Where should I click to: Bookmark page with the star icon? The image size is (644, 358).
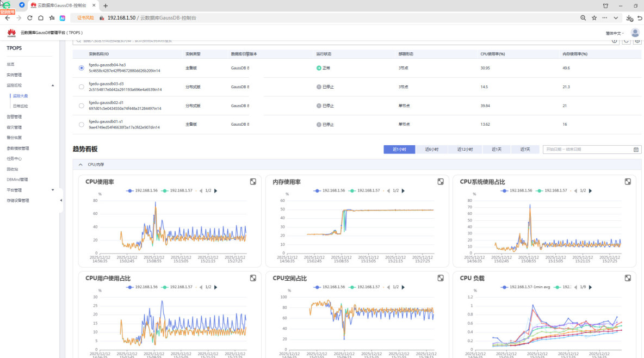[594, 18]
